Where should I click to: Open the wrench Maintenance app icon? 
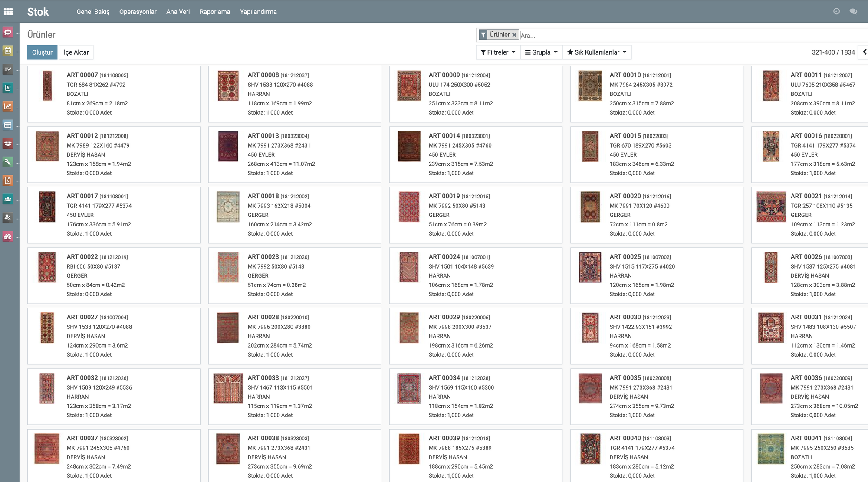point(8,162)
